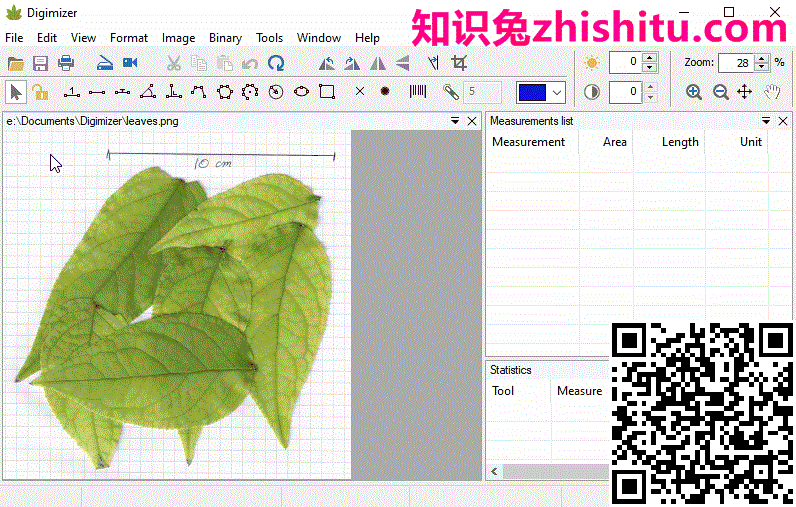Rotate image left icon
796x507 pixels.
pyautogui.click(x=327, y=63)
